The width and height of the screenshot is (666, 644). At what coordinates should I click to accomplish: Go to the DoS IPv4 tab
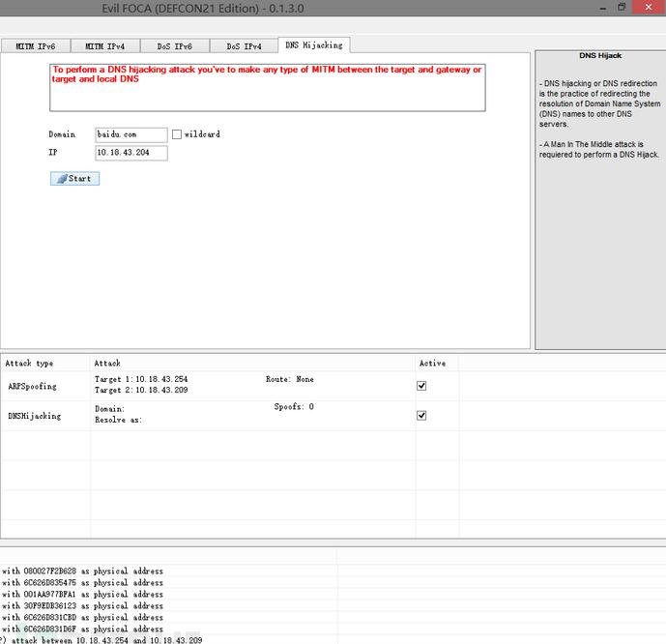pyautogui.click(x=244, y=45)
